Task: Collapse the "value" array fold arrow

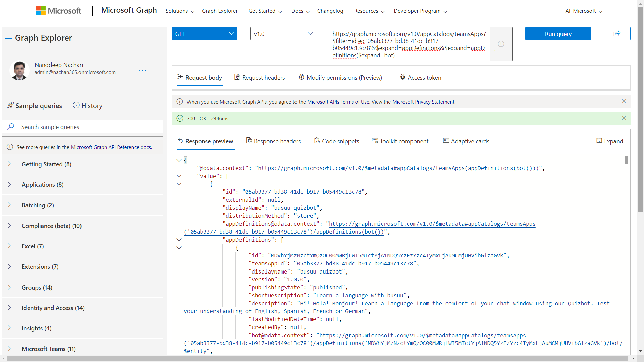Action: tap(179, 176)
